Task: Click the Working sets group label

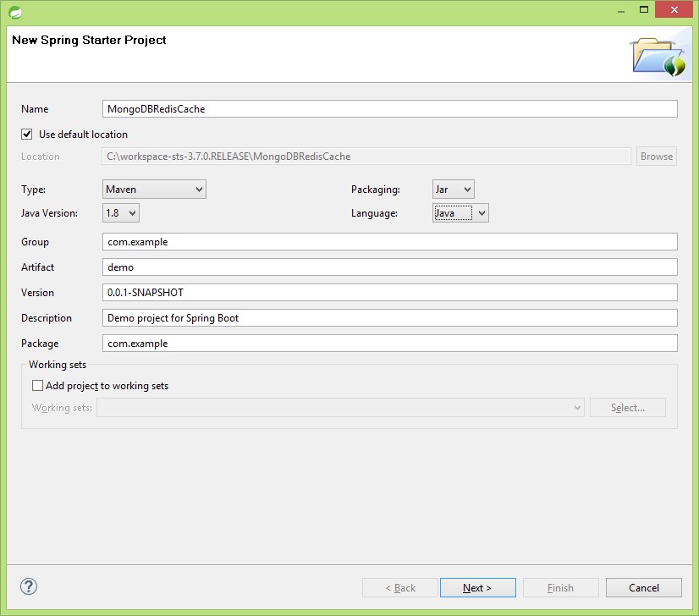Action: point(58,365)
